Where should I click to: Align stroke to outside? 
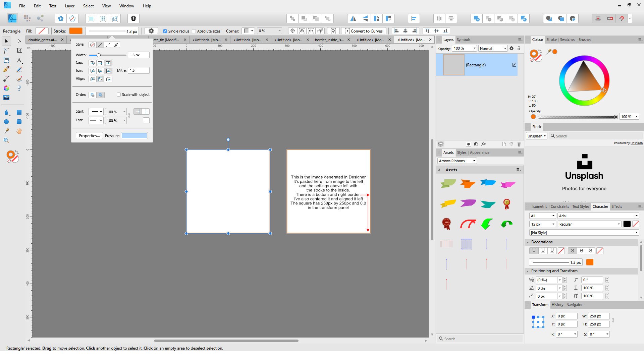pyautogui.click(x=108, y=79)
